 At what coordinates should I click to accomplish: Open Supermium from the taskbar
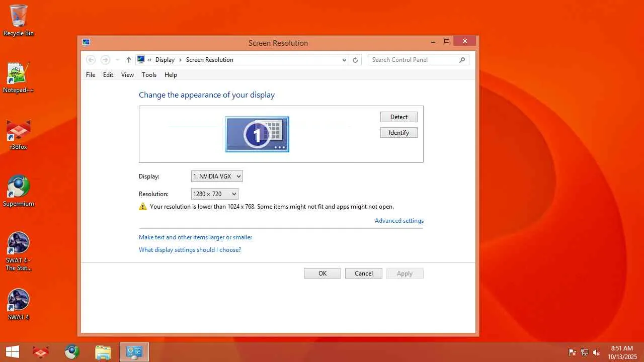(x=72, y=352)
